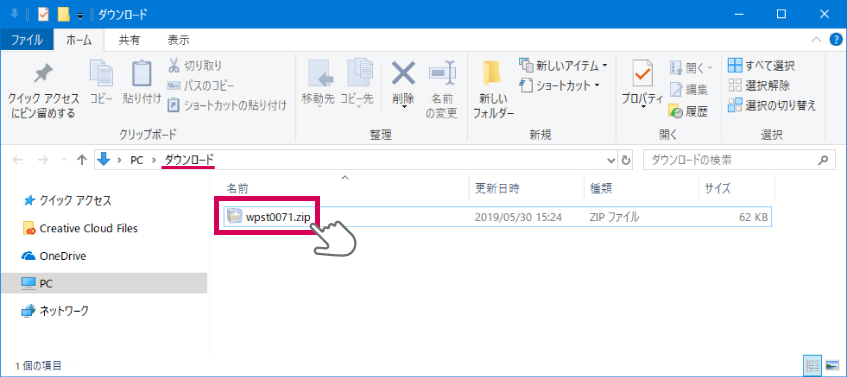
Task: Click ZIP ファイル type cell
Action: point(614,217)
